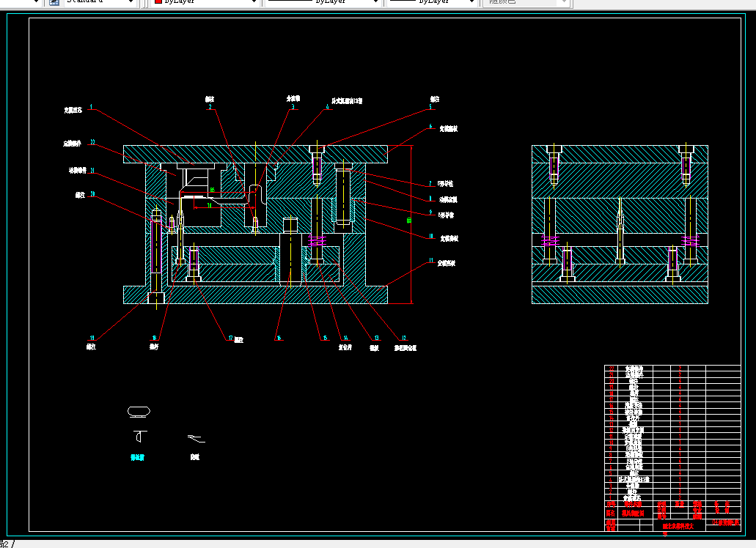Select the balloon number 12 callout
The width and height of the screenshot is (756, 548).
[403, 338]
